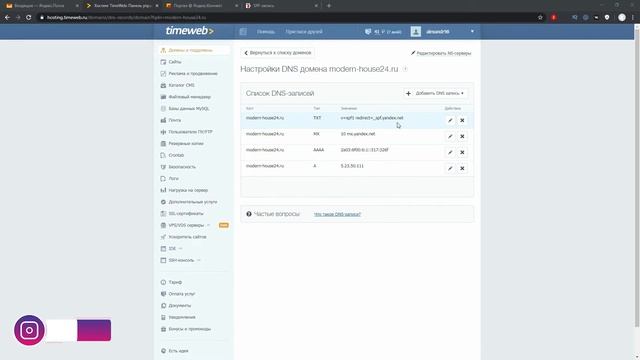Bookmark the page with star icon
640x360 pixels.
click(540, 18)
